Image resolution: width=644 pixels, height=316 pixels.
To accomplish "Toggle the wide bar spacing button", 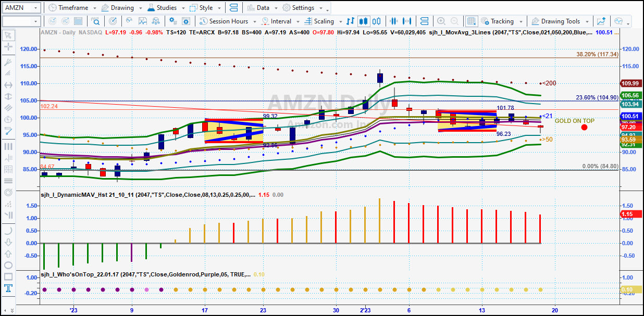I will click(x=407, y=21).
